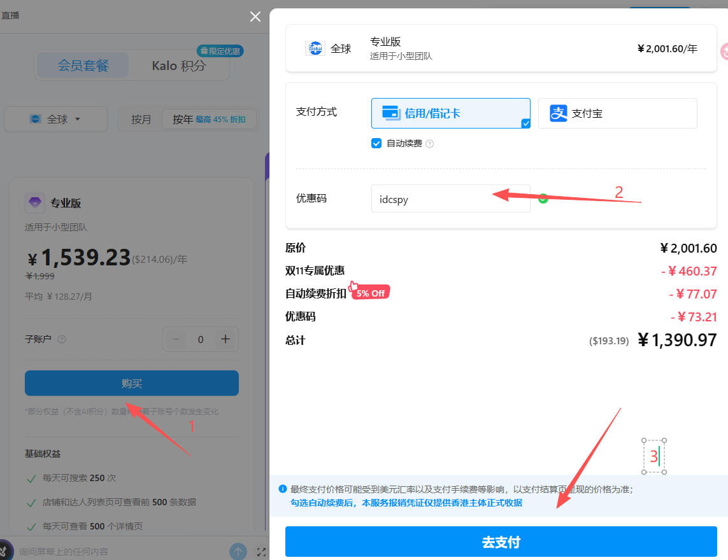Click the 去支付 button
This screenshot has width=728, height=560.
coord(501,542)
